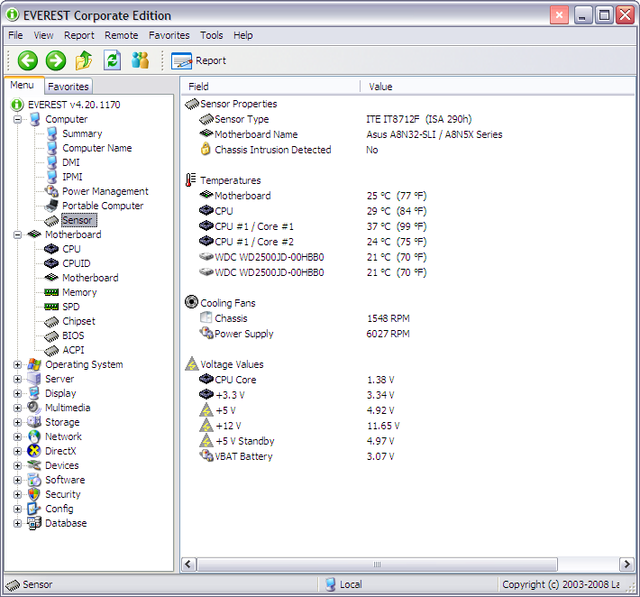This screenshot has height=597, width=640.
Task: Open the IPMI page
Action: pos(72,177)
